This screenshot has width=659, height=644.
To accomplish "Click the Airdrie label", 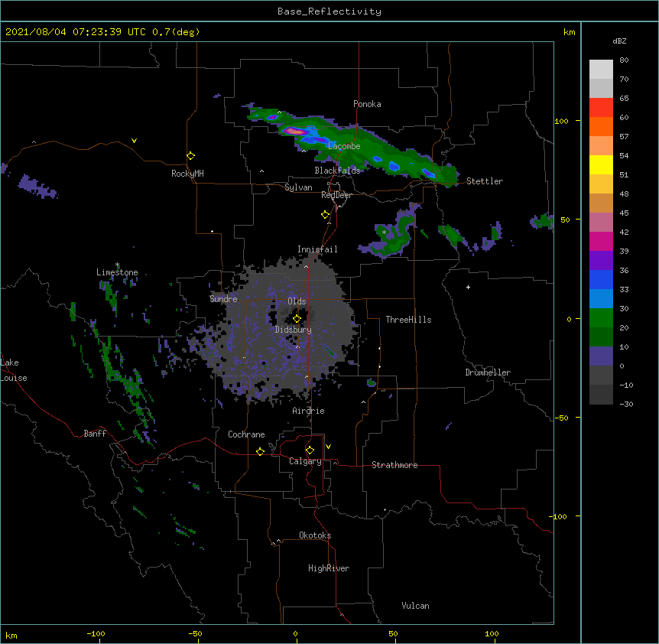I will coord(309,411).
